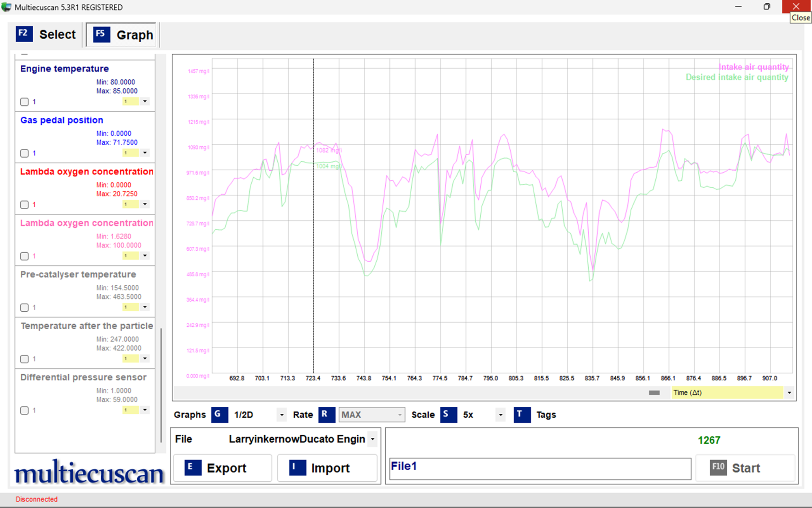Image resolution: width=812 pixels, height=508 pixels.
Task: Select the Engine temperature parameter name
Action: coord(65,69)
